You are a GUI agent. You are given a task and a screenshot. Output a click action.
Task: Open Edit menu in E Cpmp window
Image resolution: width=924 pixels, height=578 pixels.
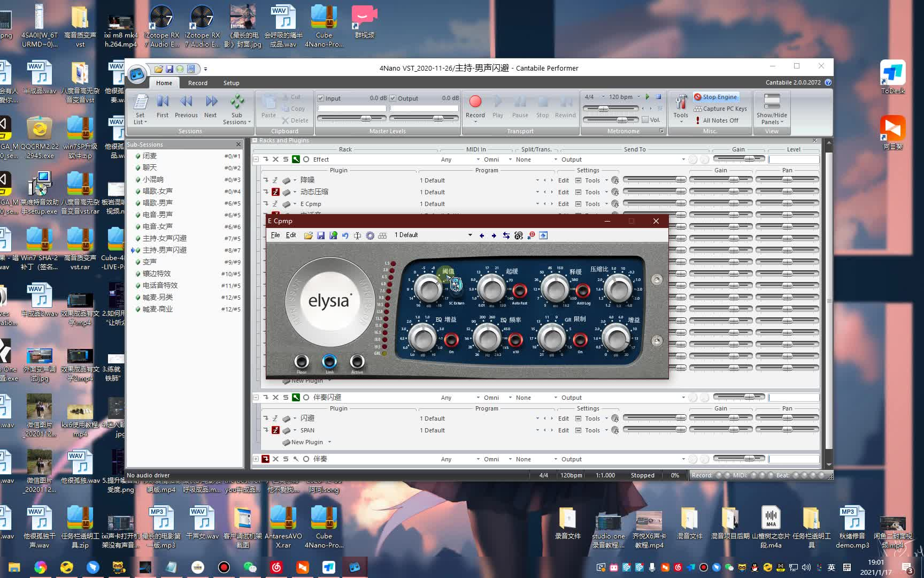tap(291, 235)
